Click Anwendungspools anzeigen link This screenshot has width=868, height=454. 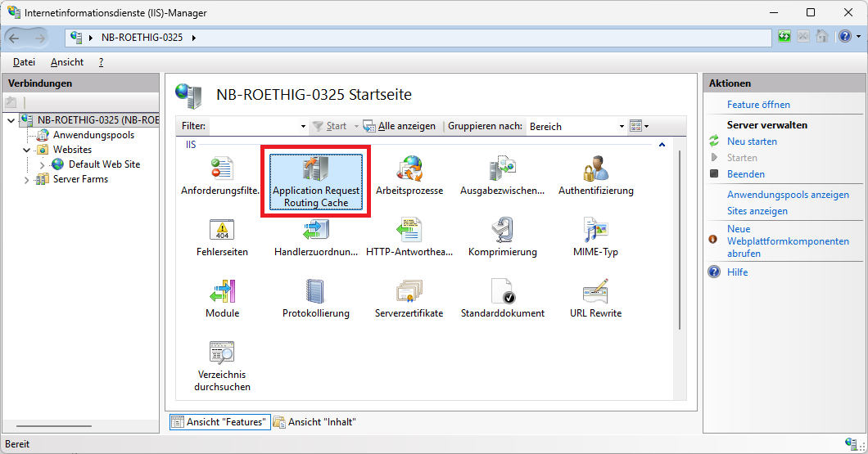[x=788, y=195]
